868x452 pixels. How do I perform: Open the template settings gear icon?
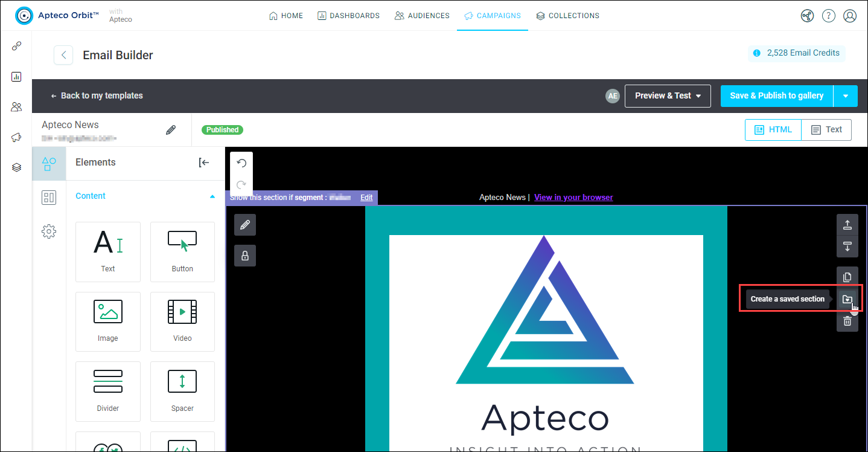[49, 231]
